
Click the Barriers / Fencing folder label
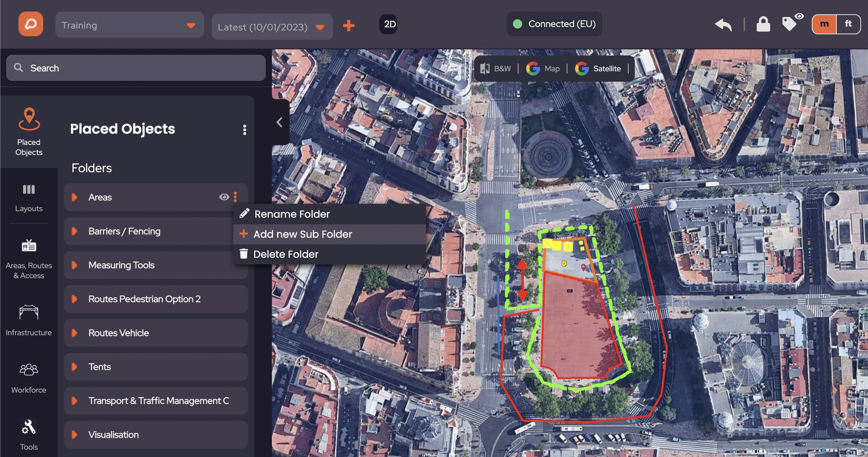pyautogui.click(x=124, y=231)
